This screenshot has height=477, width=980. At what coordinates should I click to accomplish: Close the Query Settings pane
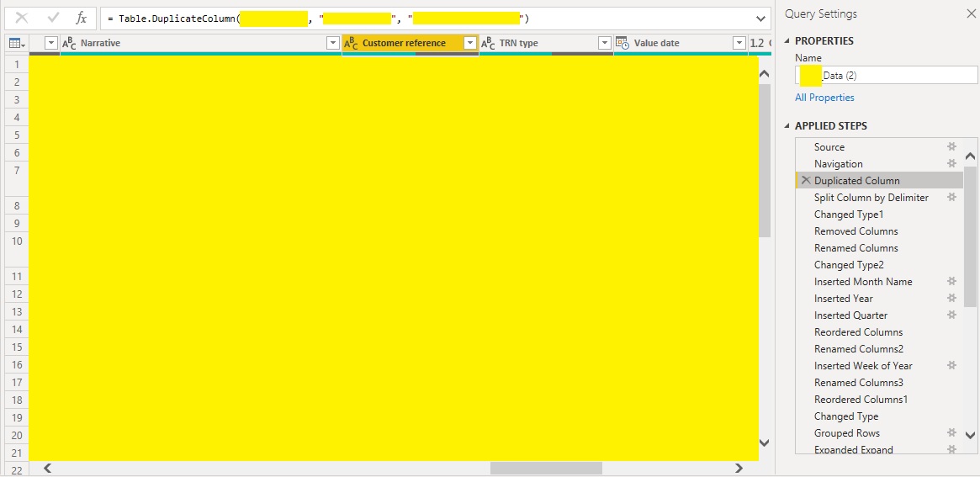pos(970,13)
